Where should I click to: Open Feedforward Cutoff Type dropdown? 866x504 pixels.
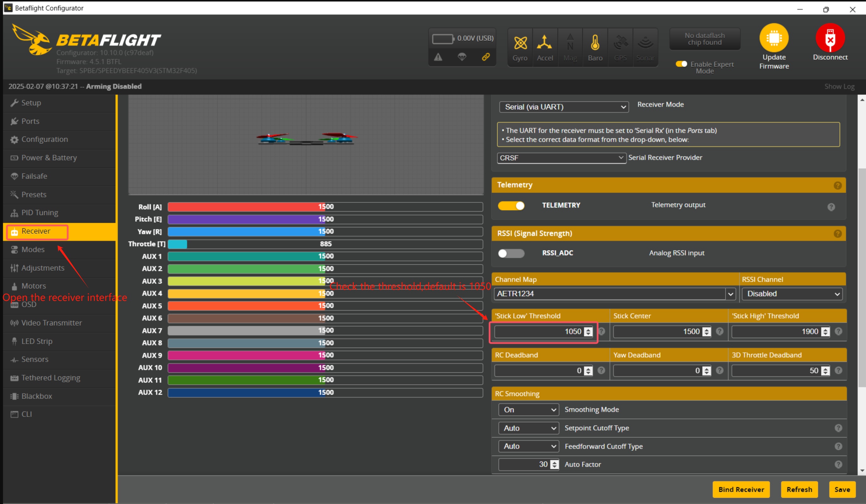coord(528,446)
